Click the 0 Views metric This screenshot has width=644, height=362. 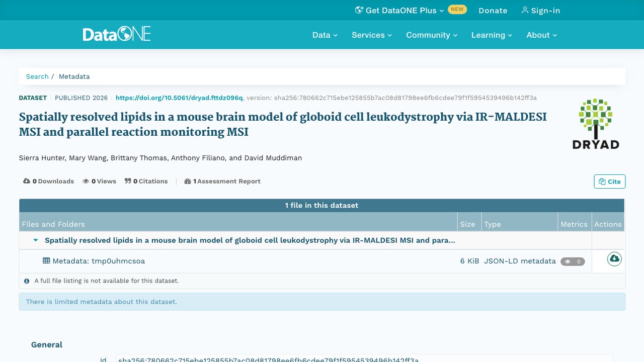[100, 181]
